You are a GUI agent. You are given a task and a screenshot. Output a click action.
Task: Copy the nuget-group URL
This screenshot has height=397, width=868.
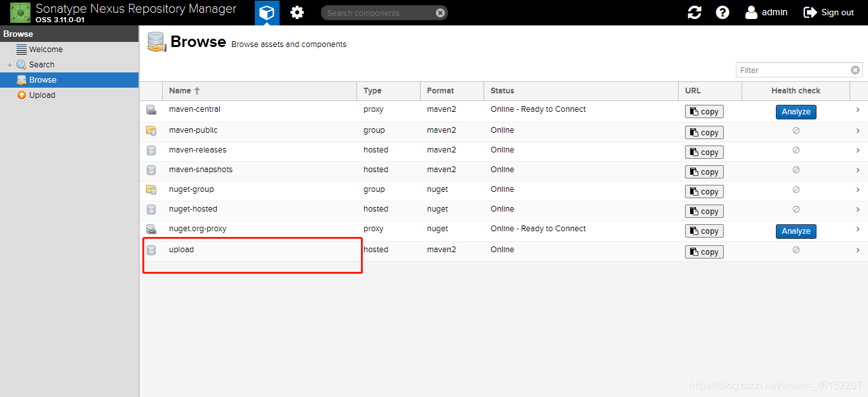tap(704, 192)
